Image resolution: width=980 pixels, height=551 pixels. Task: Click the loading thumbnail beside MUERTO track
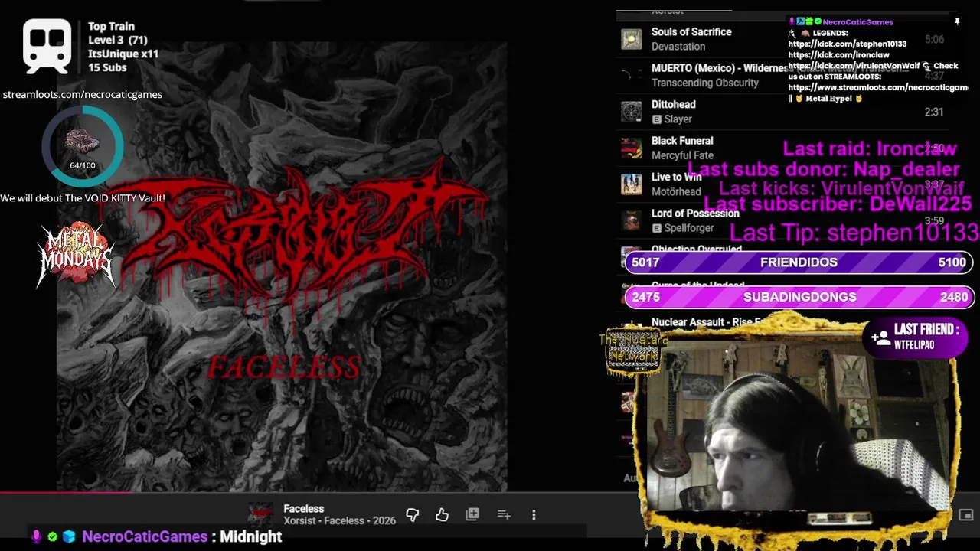[631, 75]
